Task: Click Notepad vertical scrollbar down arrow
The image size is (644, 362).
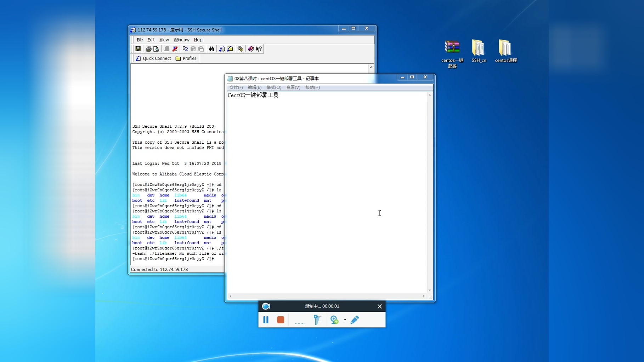Action: point(430,290)
